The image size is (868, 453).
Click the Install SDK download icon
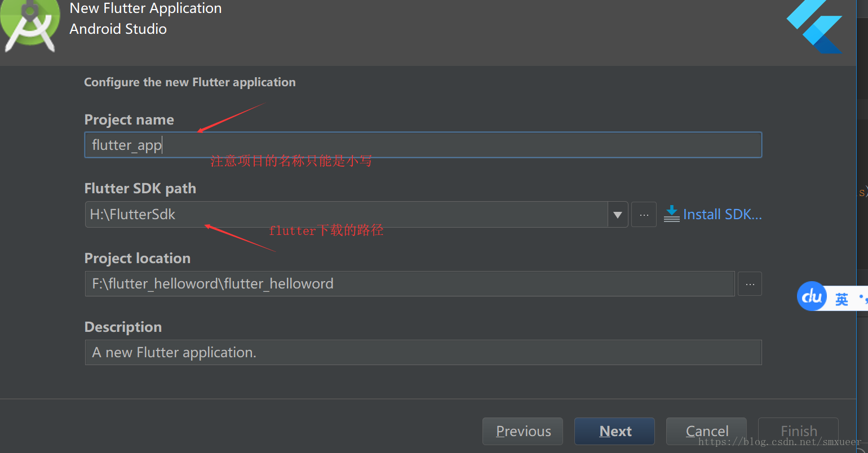pos(672,214)
